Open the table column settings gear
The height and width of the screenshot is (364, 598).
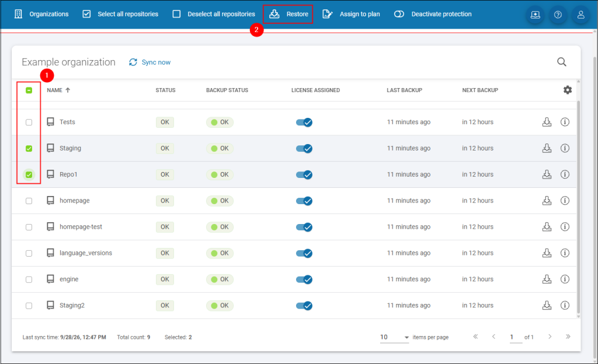click(568, 90)
